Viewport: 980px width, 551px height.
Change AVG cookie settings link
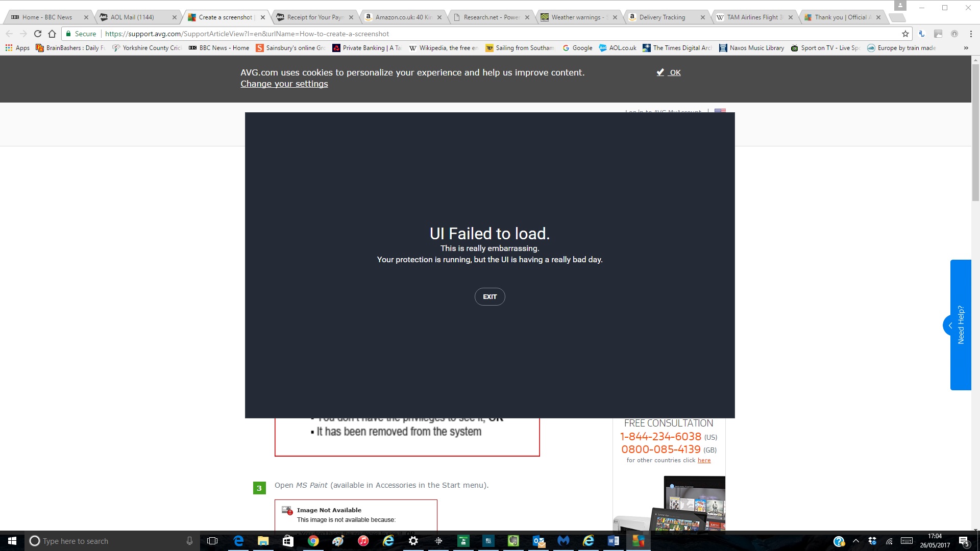(284, 84)
